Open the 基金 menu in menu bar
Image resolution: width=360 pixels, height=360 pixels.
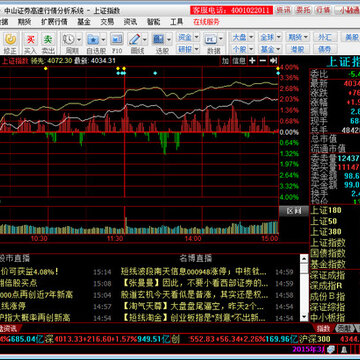point(84,22)
